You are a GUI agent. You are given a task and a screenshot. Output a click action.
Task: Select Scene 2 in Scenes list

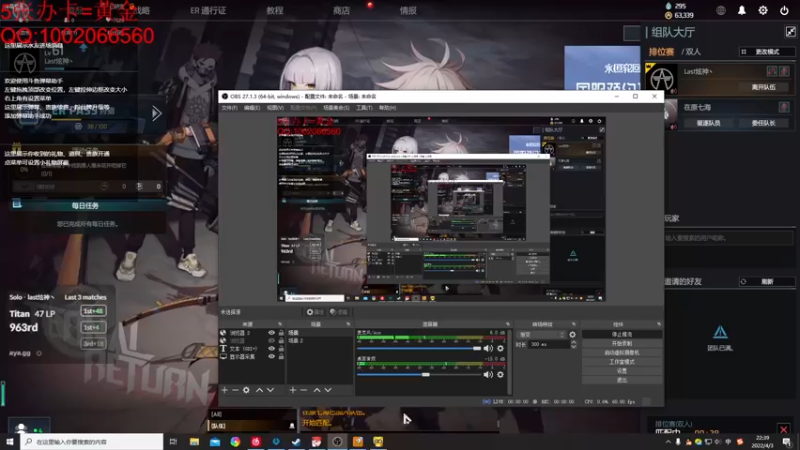pyautogui.click(x=319, y=340)
